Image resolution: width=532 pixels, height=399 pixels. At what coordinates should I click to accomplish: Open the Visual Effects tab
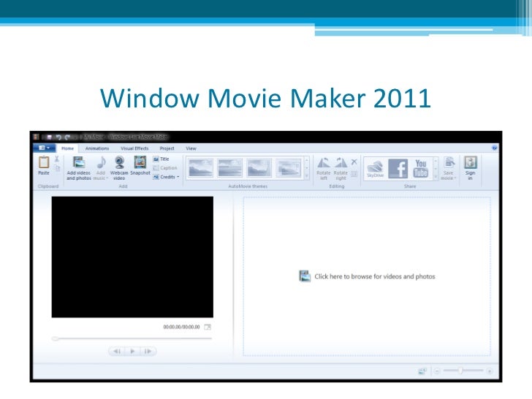134,148
